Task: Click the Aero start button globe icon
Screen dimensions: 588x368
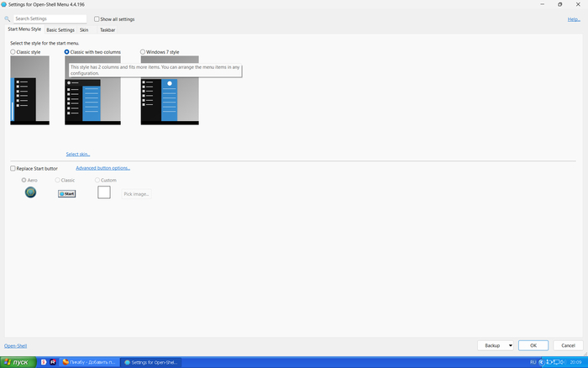Action: pos(31,192)
